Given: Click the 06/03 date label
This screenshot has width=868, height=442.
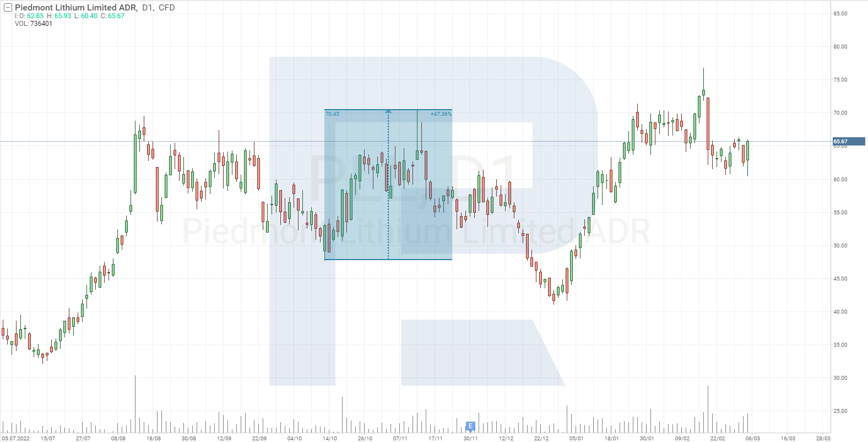Looking at the screenshot, I should pos(753,439).
